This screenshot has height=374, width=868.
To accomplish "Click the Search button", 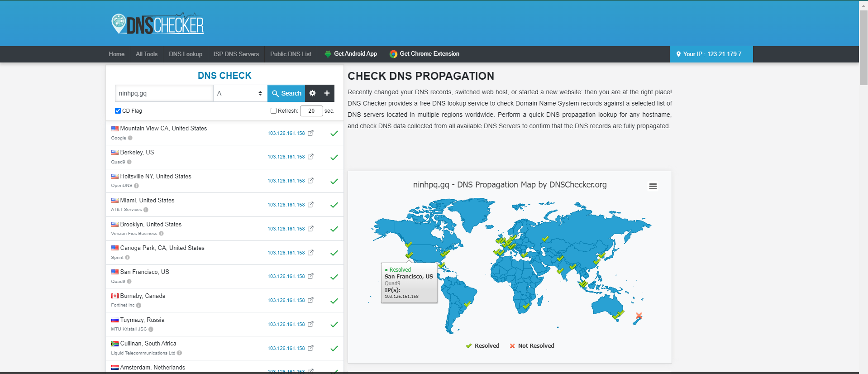I will [x=286, y=93].
